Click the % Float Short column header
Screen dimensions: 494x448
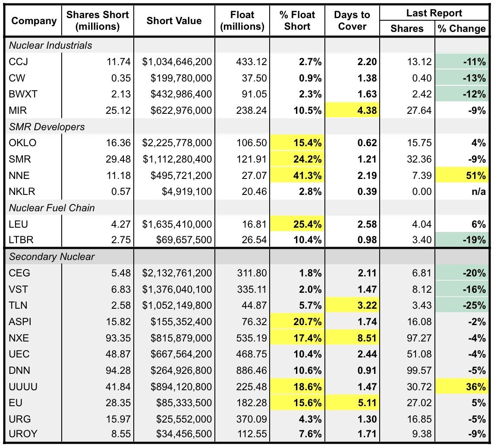tap(297, 21)
